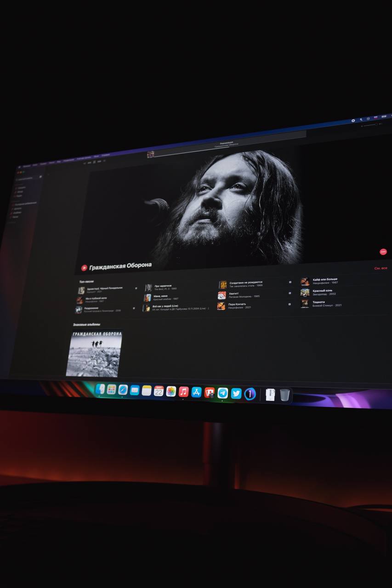Open Photo Booth from the Dock

point(210,393)
